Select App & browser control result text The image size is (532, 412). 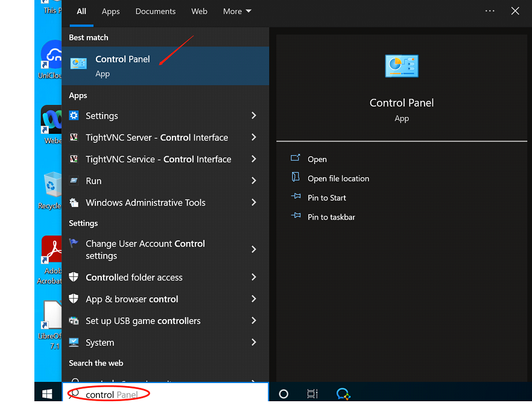pos(132,299)
